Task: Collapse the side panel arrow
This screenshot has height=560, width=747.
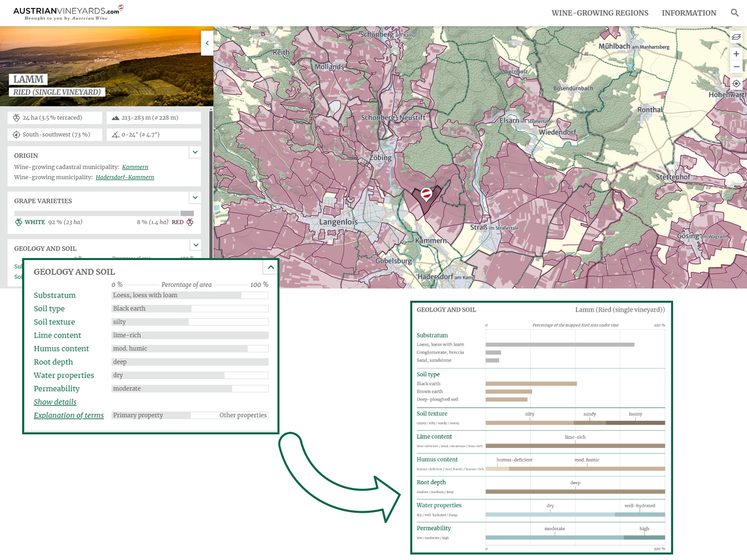Action: (207, 43)
